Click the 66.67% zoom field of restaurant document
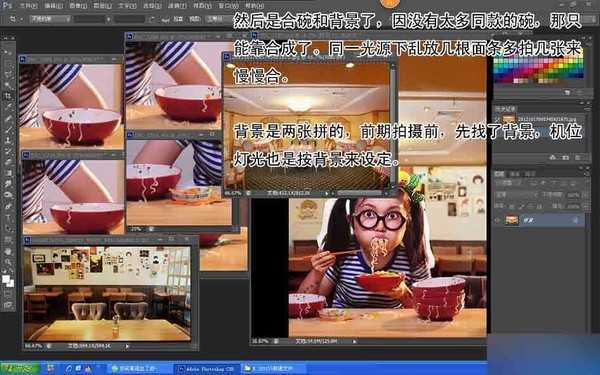600x375 pixels. (x=34, y=346)
